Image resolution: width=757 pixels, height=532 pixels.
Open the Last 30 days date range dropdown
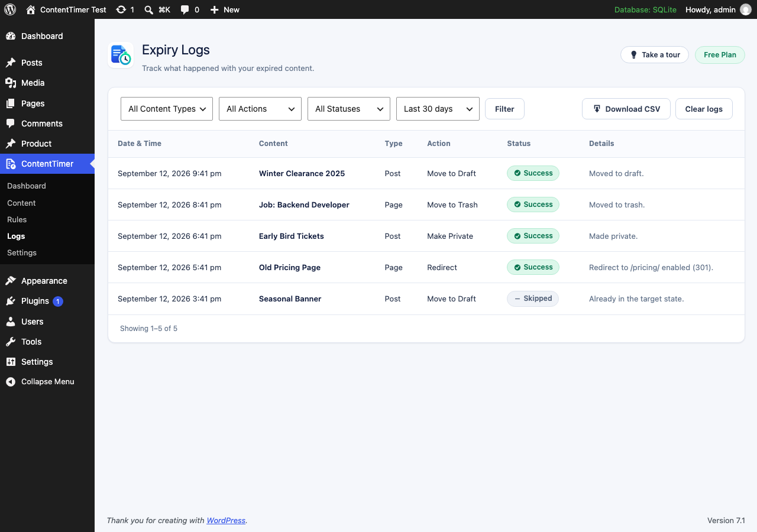click(438, 109)
